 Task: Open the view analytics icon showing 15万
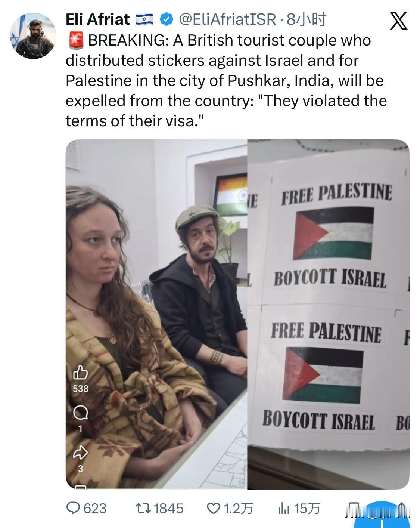[299, 508]
